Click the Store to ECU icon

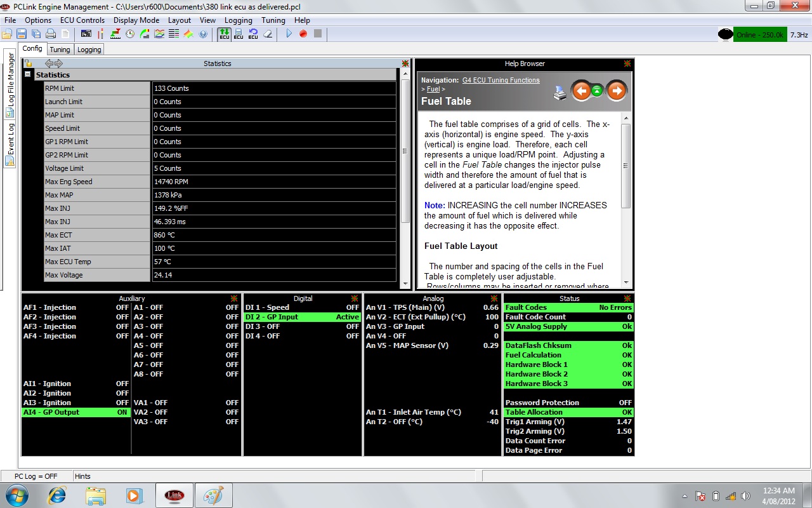coord(239,34)
